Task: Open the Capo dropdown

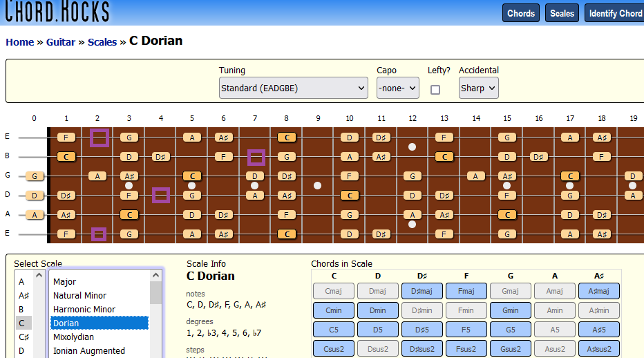Action: click(397, 88)
